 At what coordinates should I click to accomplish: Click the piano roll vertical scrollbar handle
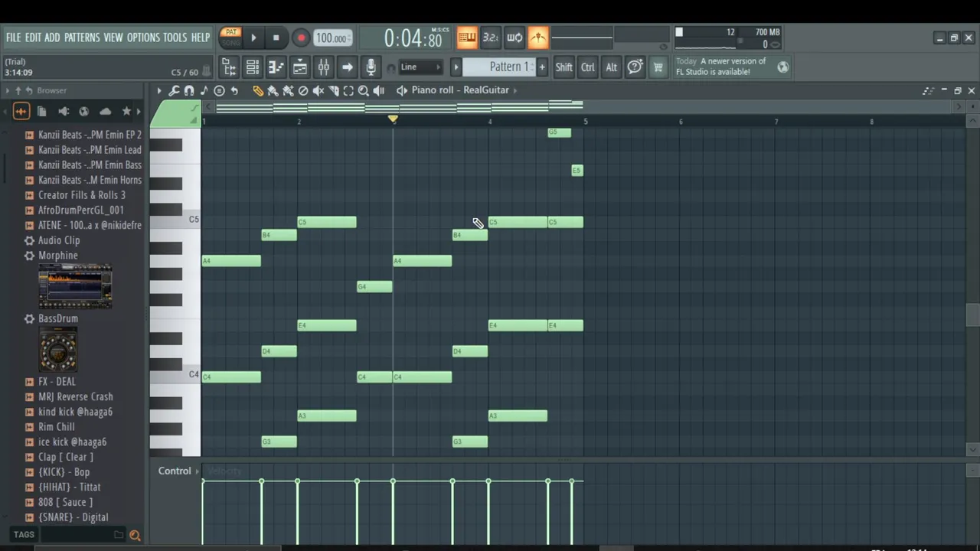972,315
